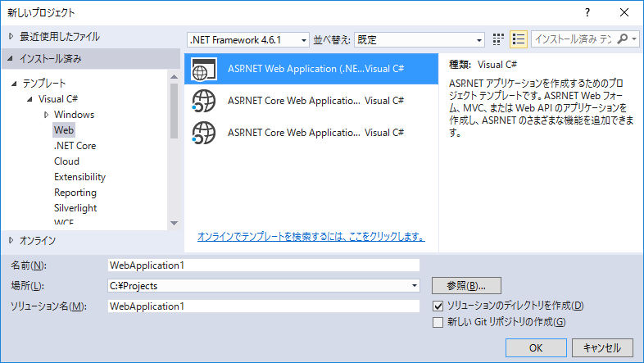
Task: Collapse the Visual C# tree node
Action: click(30, 99)
